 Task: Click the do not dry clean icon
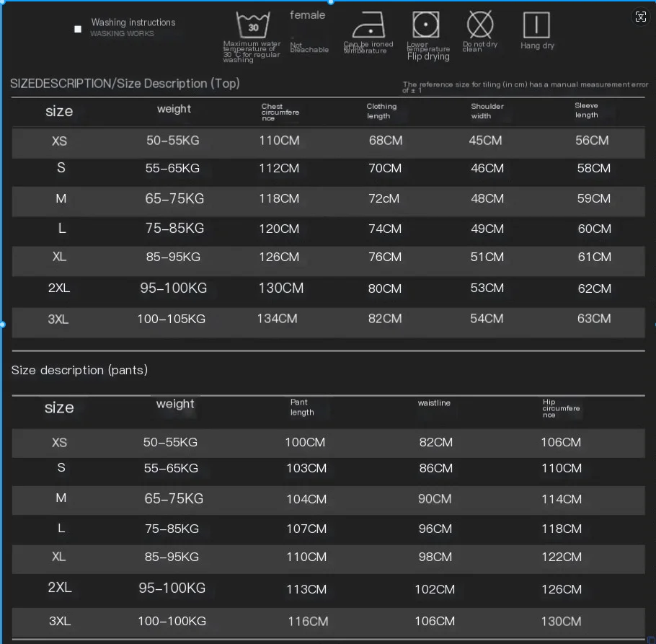tap(480, 25)
